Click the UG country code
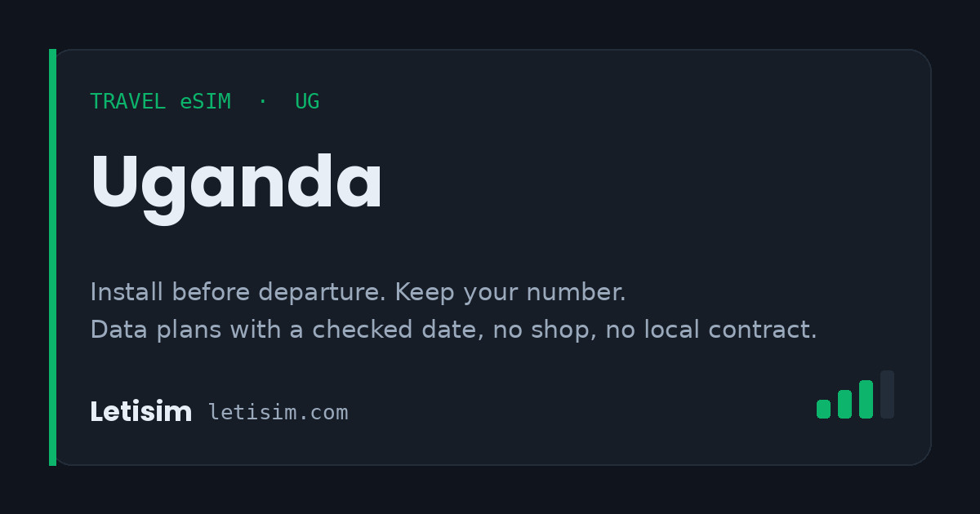This screenshot has height=514, width=980. pos(307,102)
